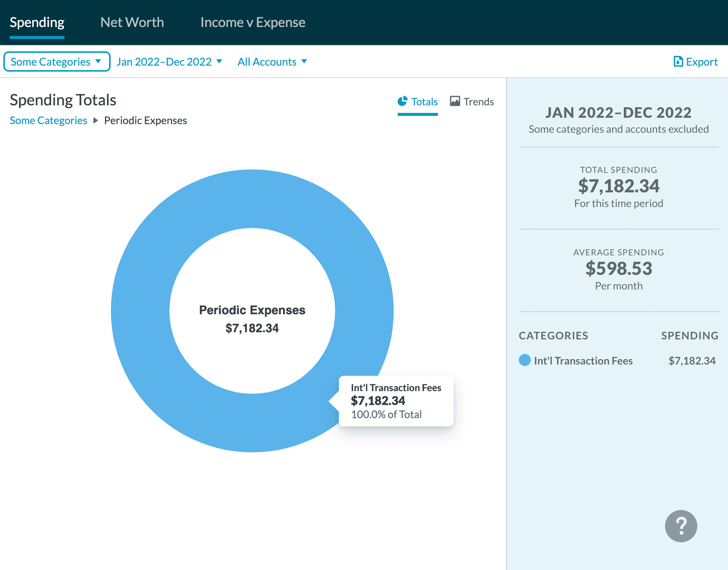
Task: Switch to the Income v Expense tab
Action: pos(253,22)
